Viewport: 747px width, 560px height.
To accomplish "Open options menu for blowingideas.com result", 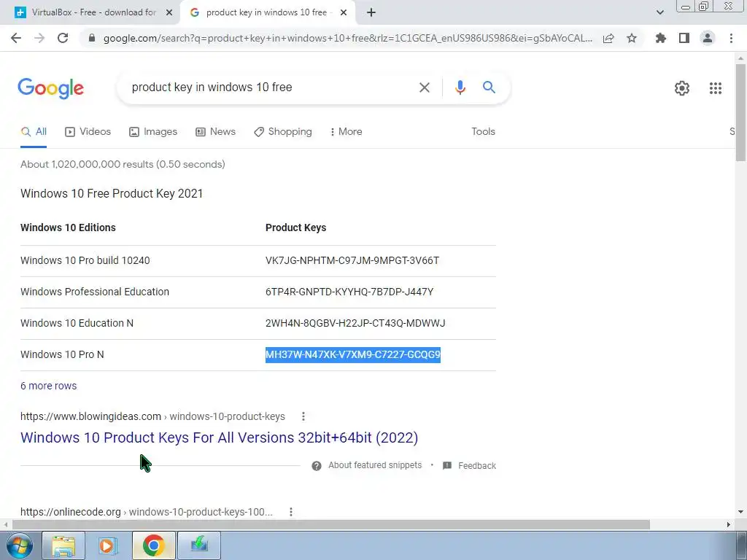I will (x=303, y=416).
